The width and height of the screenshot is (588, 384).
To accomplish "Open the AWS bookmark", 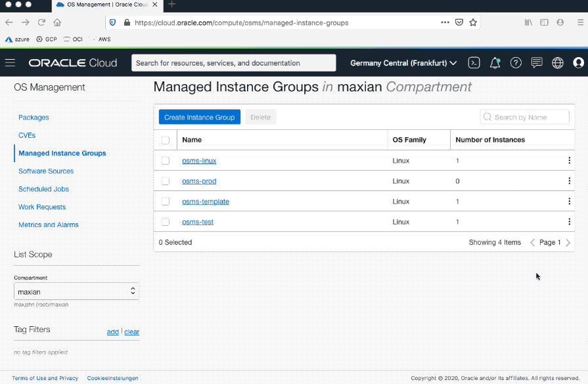I will click(x=101, y=39).
